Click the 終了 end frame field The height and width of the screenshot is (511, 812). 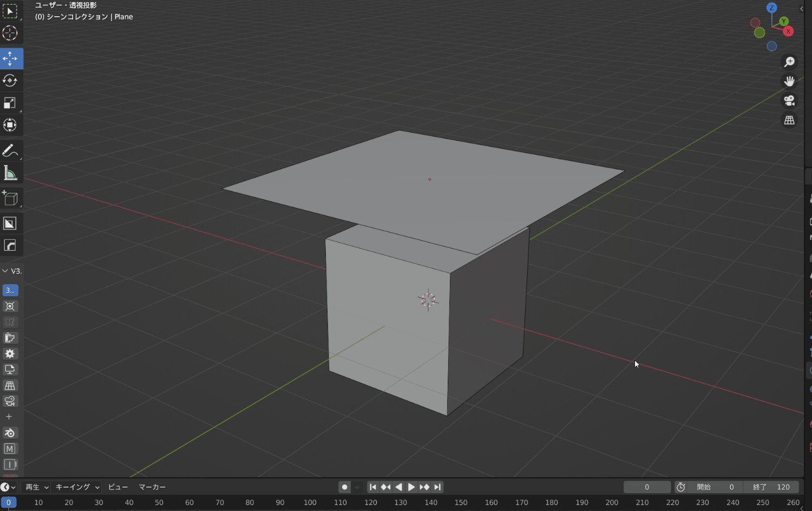[771, 487]
